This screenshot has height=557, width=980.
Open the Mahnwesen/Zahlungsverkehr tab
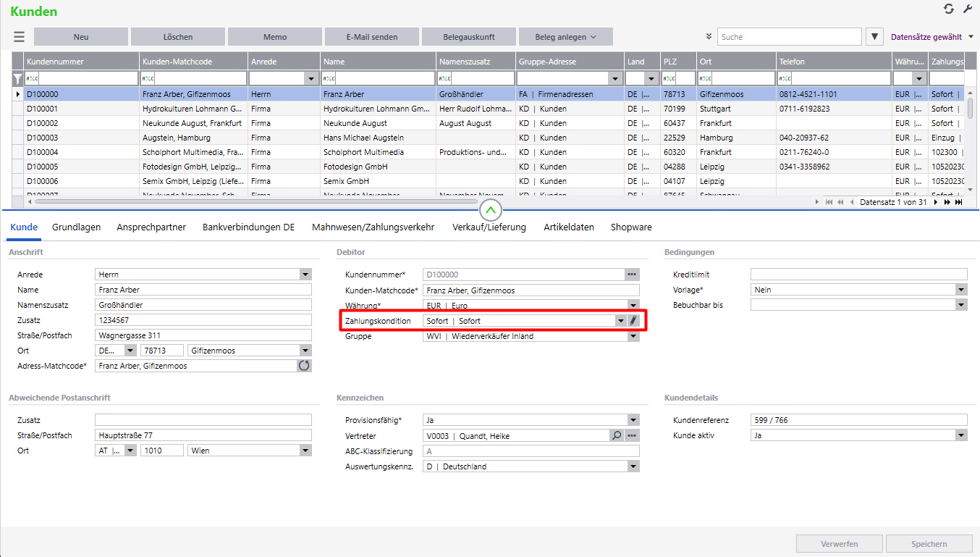tap(373, 227)
